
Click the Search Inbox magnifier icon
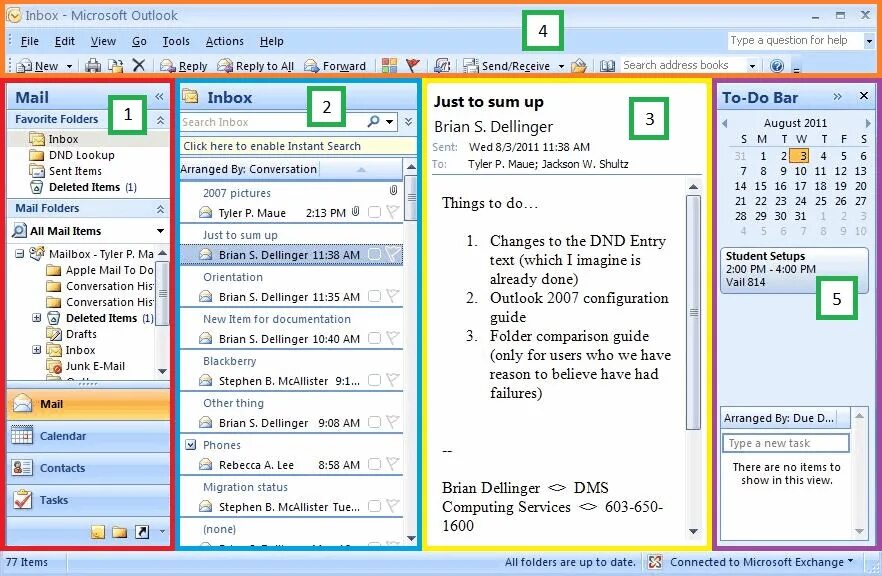pos(374,122)
